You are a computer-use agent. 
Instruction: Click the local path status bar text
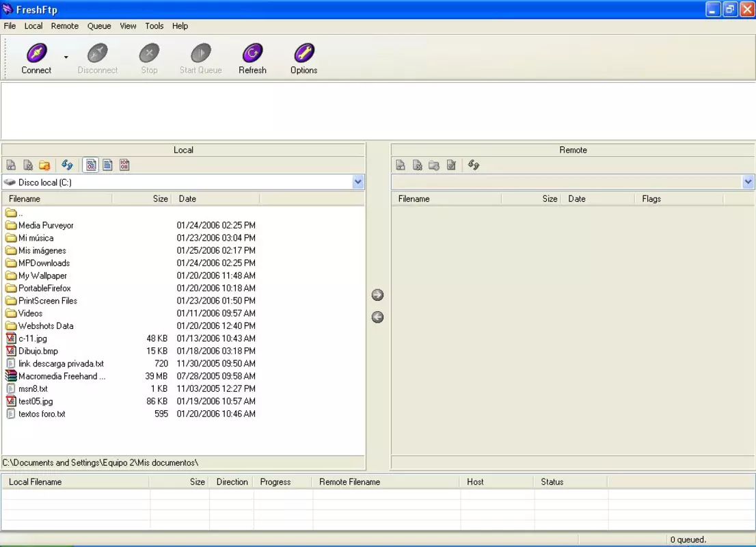[100, 463]
